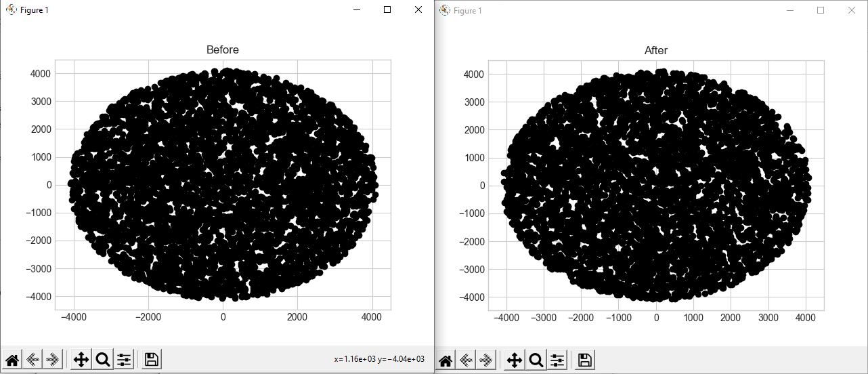Click y-axis label 0 in Before plot
The width and height of the screenshot is (868, 374).
[48, 185]
